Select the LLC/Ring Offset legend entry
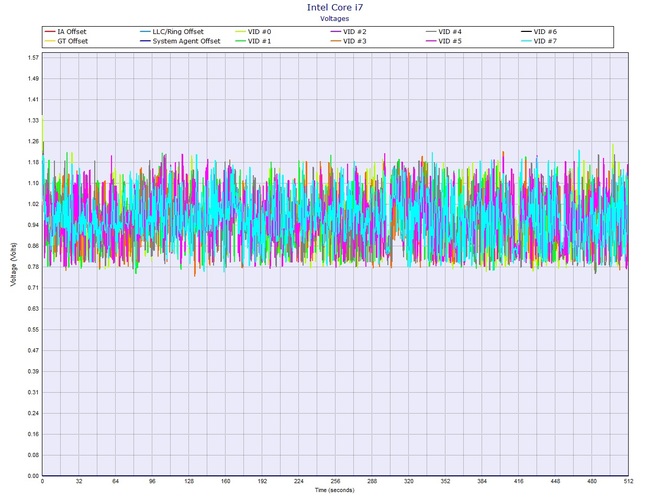670x502 pixels. pyautogui.click(x=172, y=32)
